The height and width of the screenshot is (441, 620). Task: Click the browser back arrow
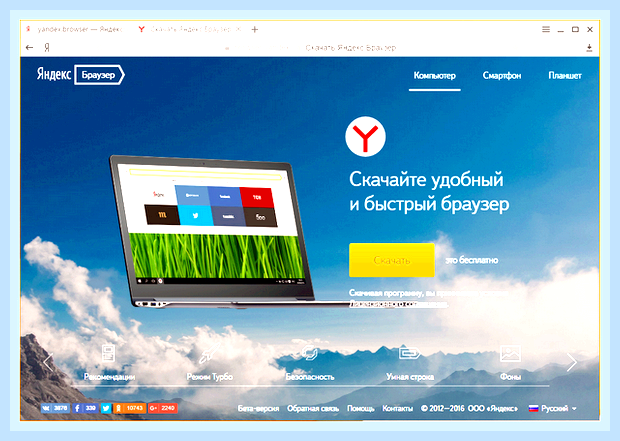pyautogui.click(x=29, y=47)
